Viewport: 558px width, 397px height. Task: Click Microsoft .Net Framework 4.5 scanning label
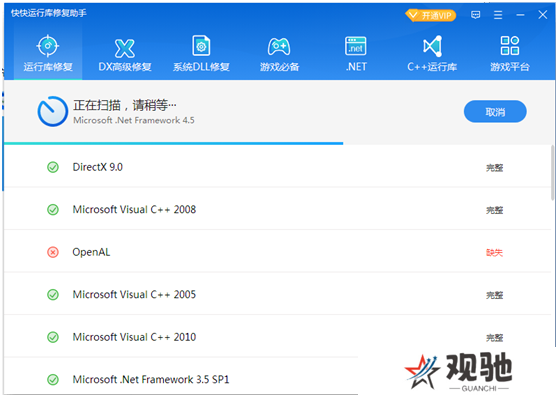point(134,120)
